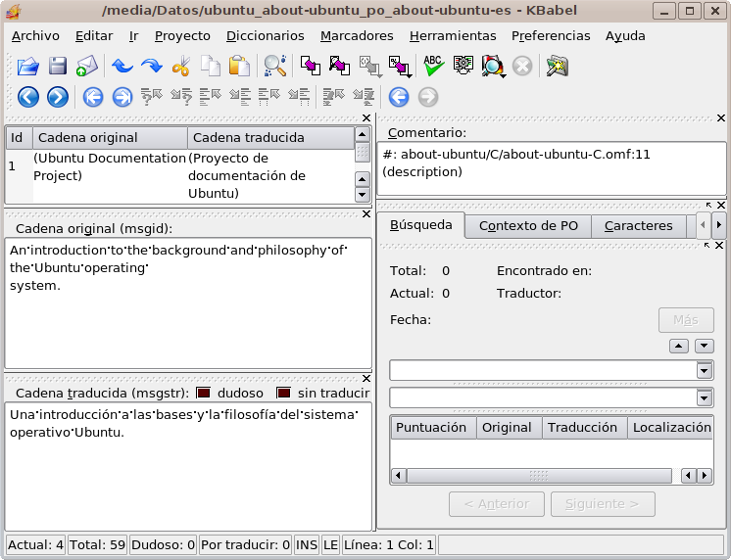Click the previous fuzzy or untranslated icon
731x560 pixels.
coord(152,97)
